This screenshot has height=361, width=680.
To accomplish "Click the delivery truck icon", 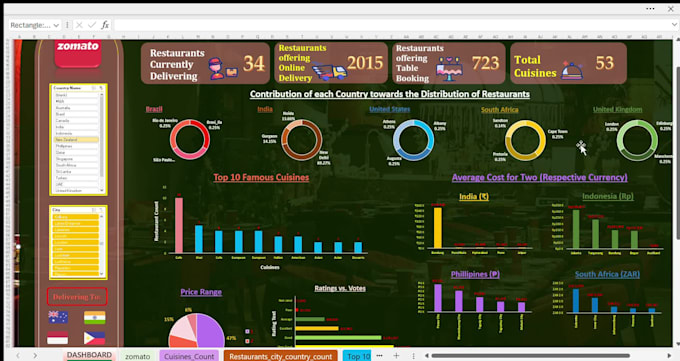I will pyautogui.click(x=330, y=72).
